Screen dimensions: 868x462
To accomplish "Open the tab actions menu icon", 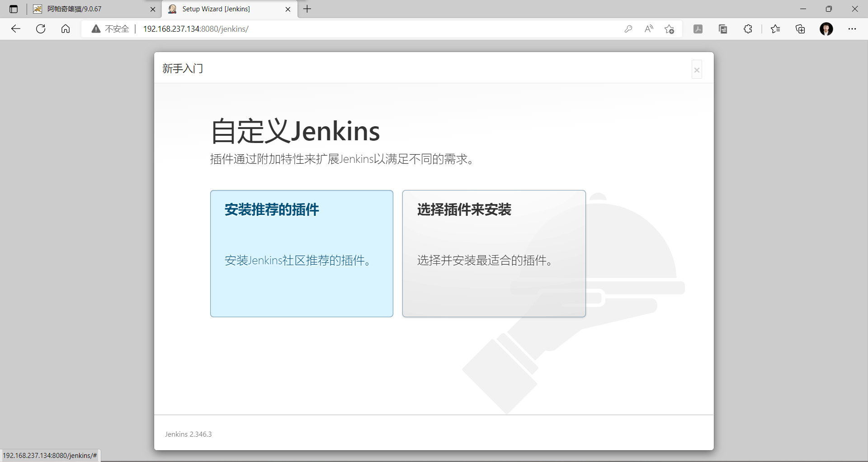I will [14, 9].
